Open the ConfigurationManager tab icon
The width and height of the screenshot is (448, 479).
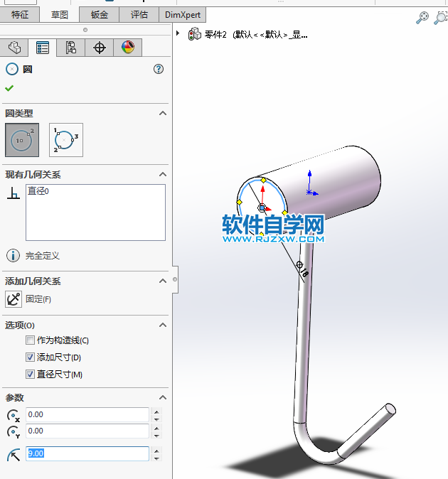point(71,48)
